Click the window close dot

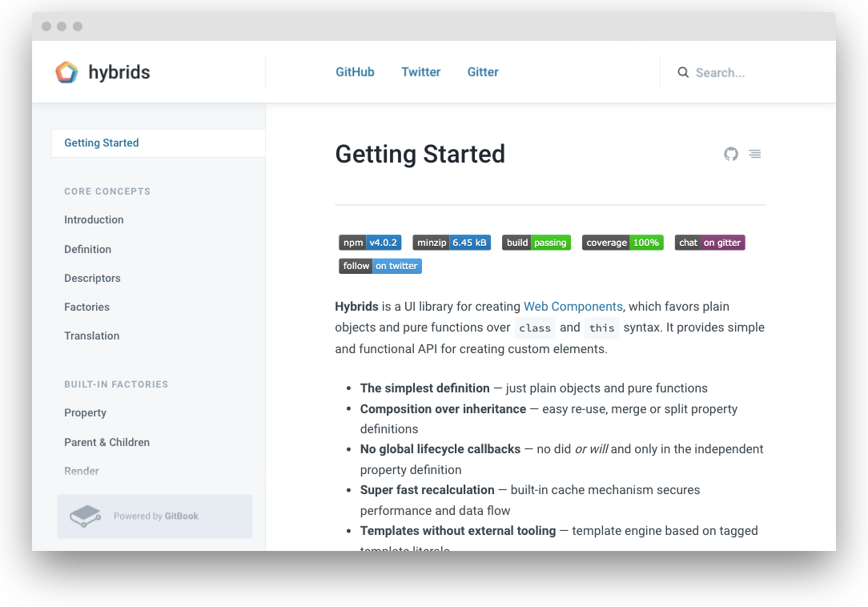pos(46,26)
